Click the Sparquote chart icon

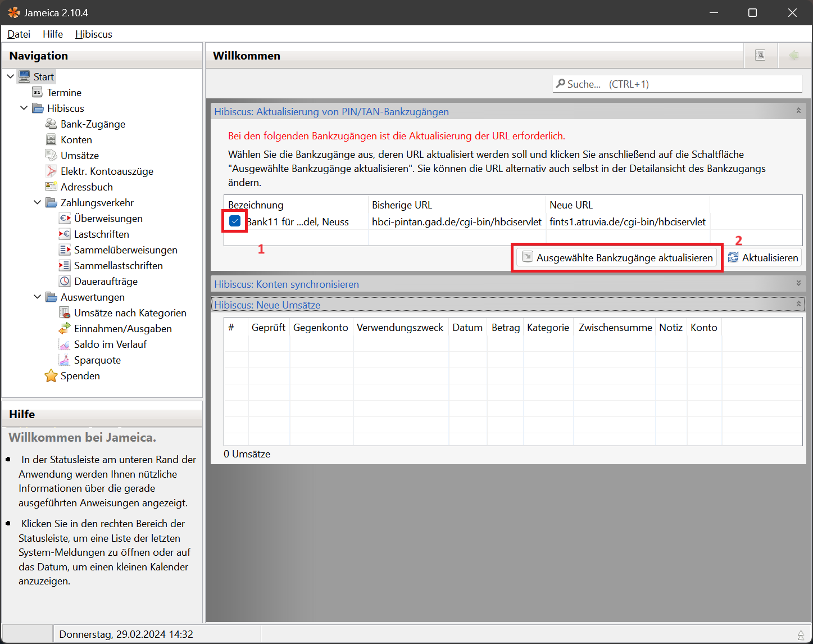[65, 360]
